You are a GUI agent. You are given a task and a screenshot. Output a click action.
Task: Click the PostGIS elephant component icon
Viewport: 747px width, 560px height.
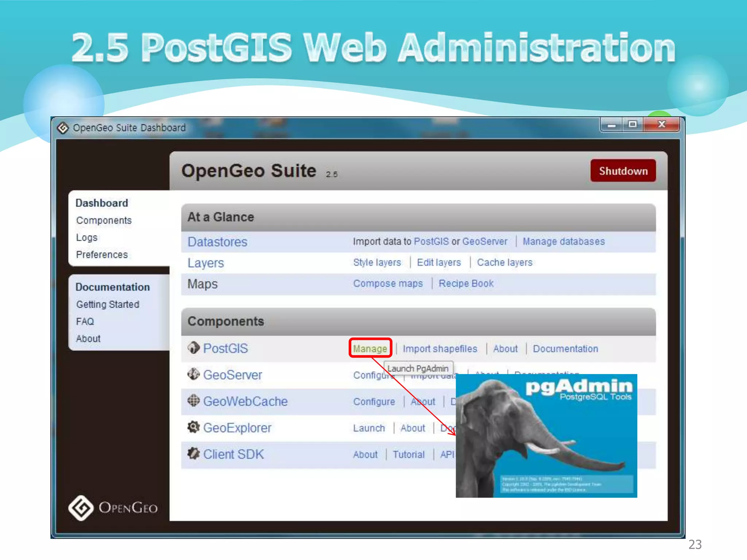[193, 348]
